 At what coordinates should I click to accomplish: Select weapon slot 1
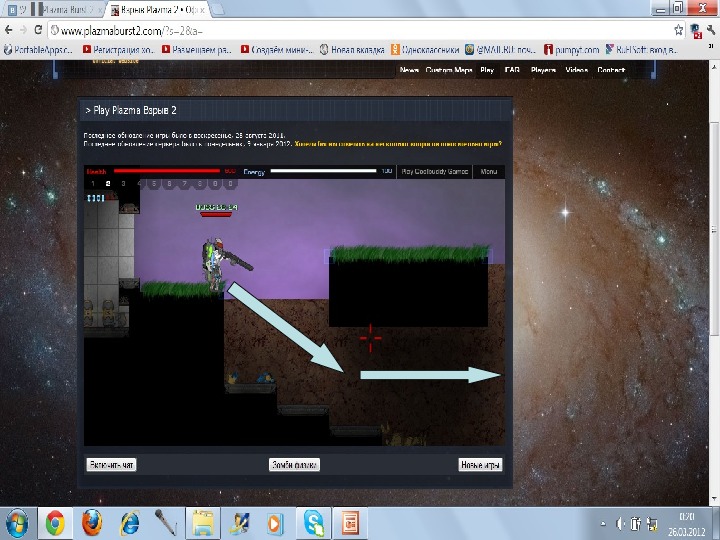tap(93, 184)
